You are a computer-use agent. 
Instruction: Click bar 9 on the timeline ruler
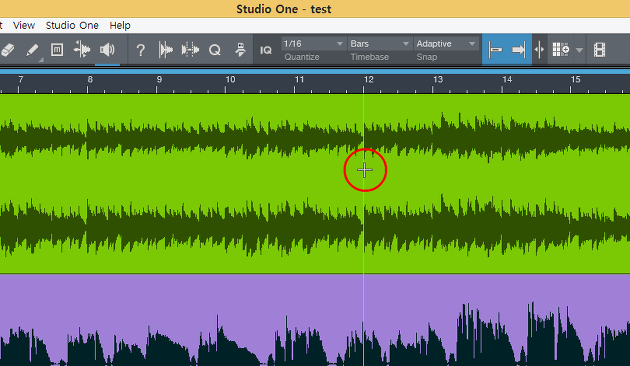point(159,80)
